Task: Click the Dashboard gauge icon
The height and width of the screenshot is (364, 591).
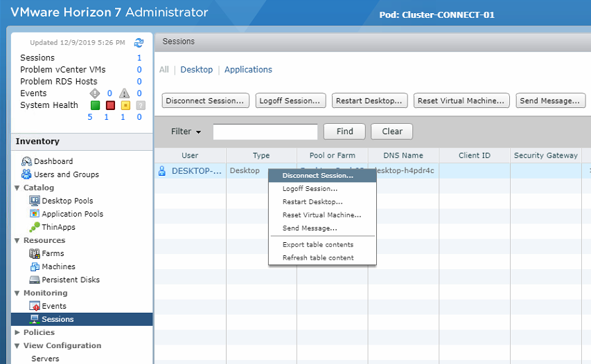Action: click(26, 161)
